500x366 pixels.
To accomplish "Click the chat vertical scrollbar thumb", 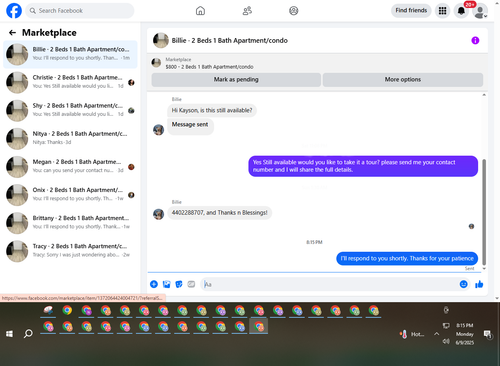I will tap(484, 212).
